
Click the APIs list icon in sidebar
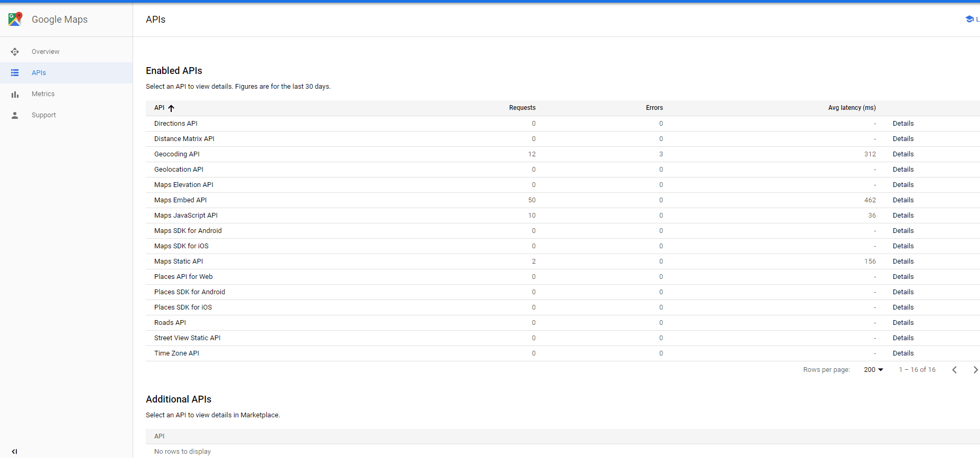(15, 73)
